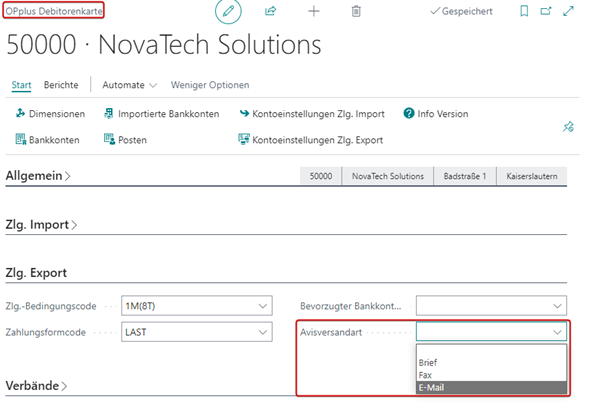Click the trash delete icon
Viewport: 605px width, 403px height.
[356, 11]
